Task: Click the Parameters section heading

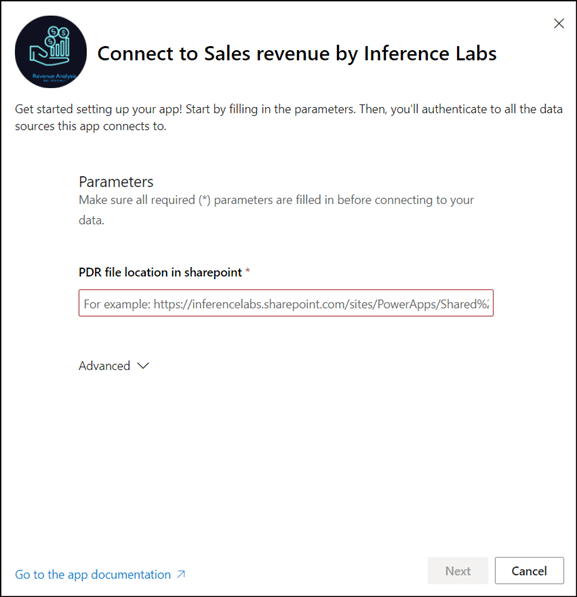Action: click(116, 182)
